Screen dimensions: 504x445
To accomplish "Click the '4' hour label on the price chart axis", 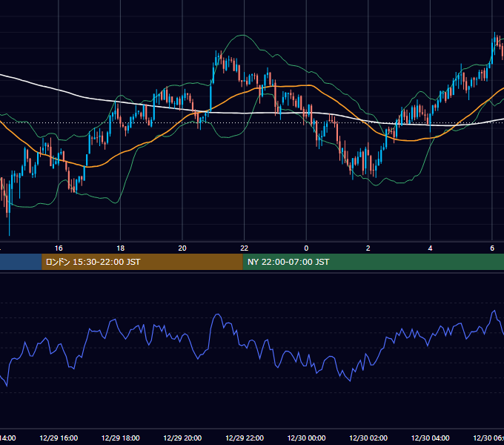I will pyautogui.click(x=430, y=248).
